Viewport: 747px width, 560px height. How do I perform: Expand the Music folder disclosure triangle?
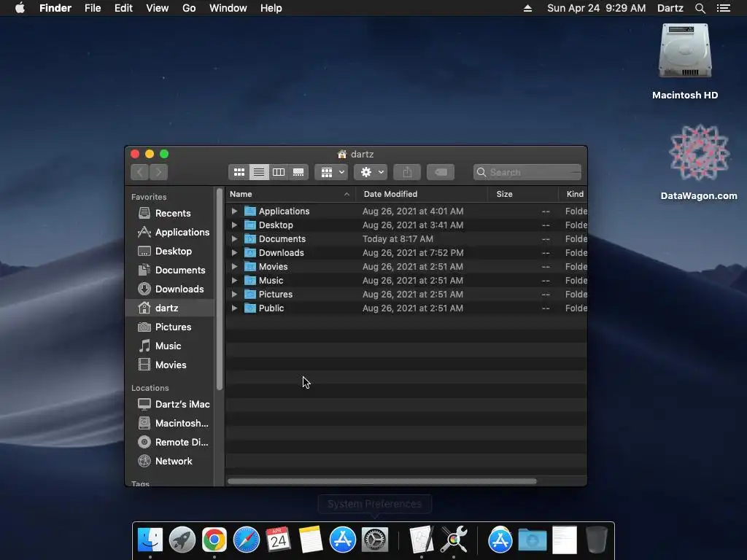234,280
